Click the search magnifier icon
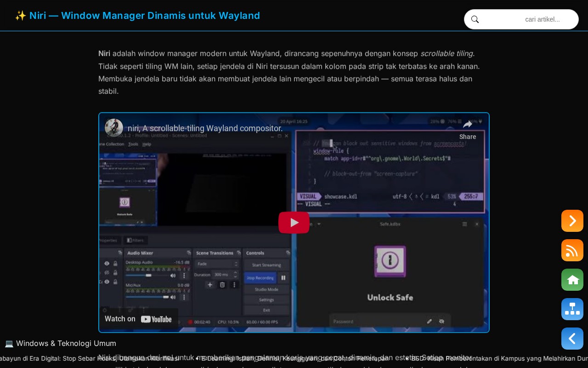This screenshot has width=588, height=368. click(475, 19)
